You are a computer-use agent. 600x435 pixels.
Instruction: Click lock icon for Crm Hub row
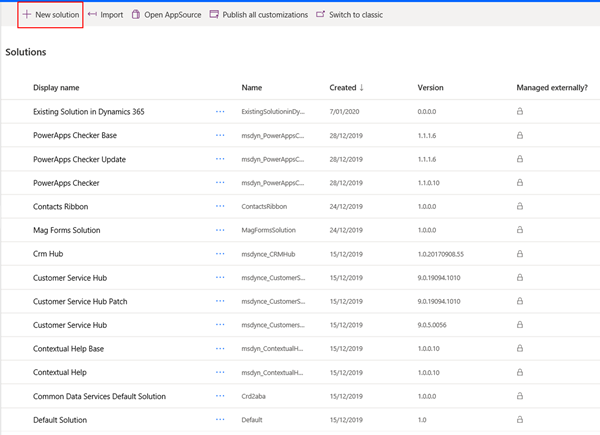click(520, 254)
